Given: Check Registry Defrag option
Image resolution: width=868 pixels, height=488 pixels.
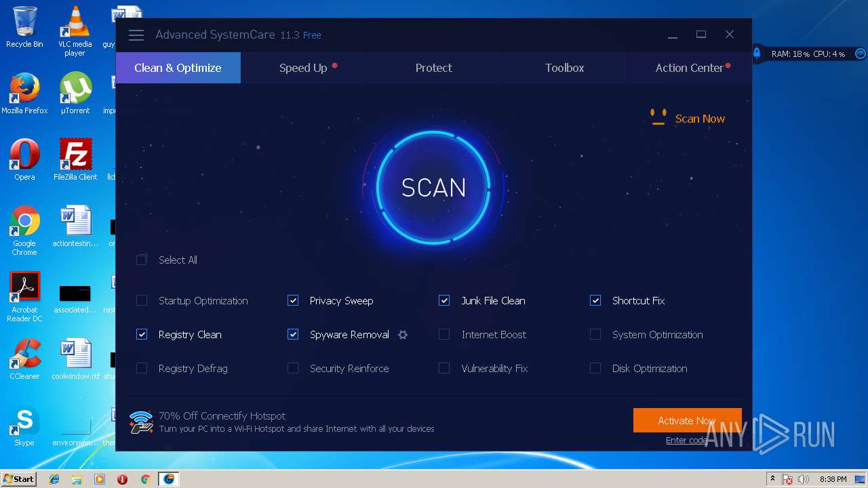Looking at the screenshot, I should 142,369.
